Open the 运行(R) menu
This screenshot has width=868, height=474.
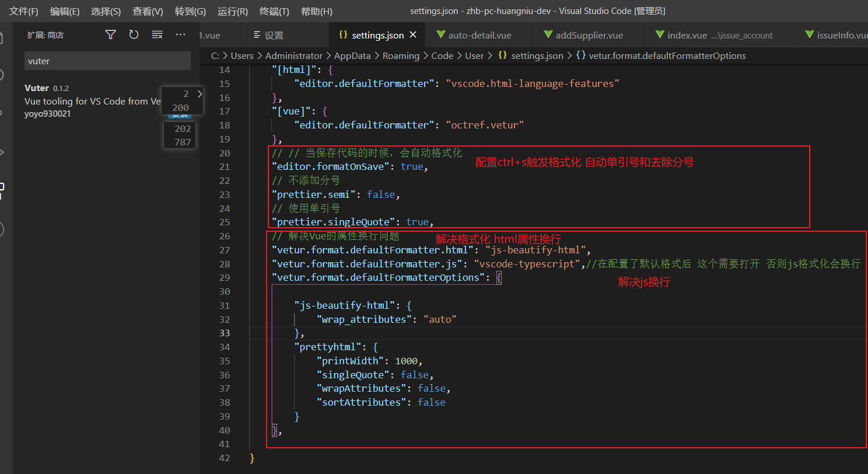232,12
